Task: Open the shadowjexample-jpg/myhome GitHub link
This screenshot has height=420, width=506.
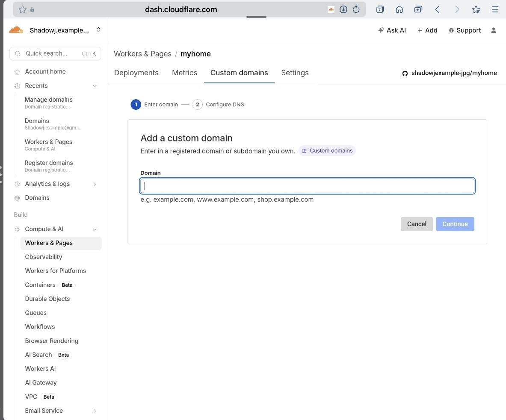Action: coord(450,73)
